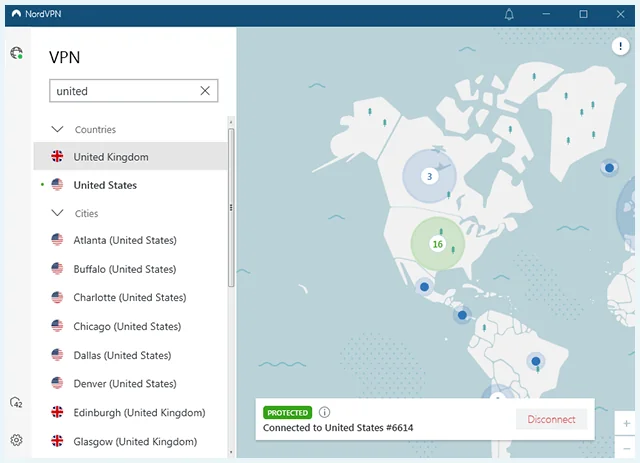The width and height of the screenshot is (640, 463).
Task: Connect to Edinburgh (United Kingdom)
Action: [x=130, y=412]
